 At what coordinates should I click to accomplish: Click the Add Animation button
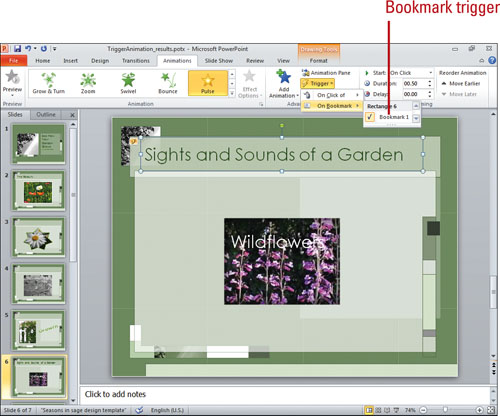click(284, 84)
